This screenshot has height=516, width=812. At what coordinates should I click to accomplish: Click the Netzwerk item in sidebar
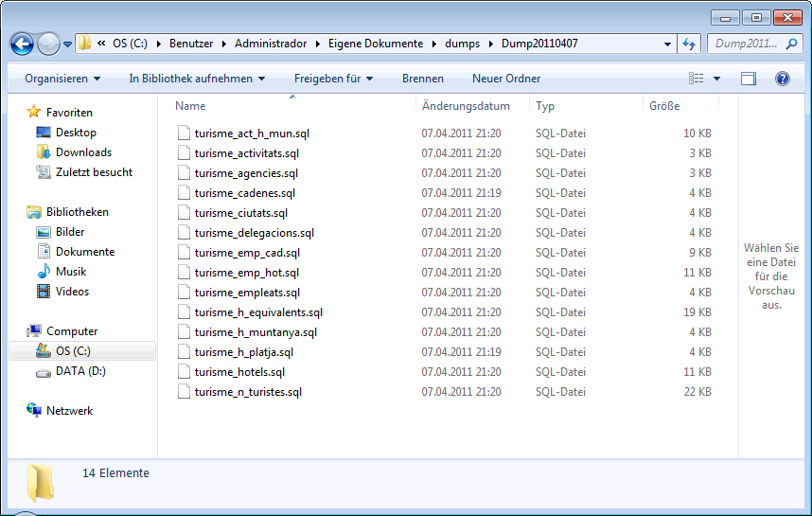coord(69,411)
